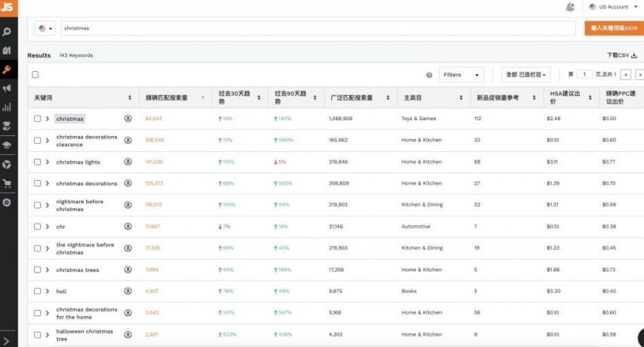The width and height of the screenshot is (644, 347).
Task: Click the round icon beside christmas lights
Action: point(128,162)
